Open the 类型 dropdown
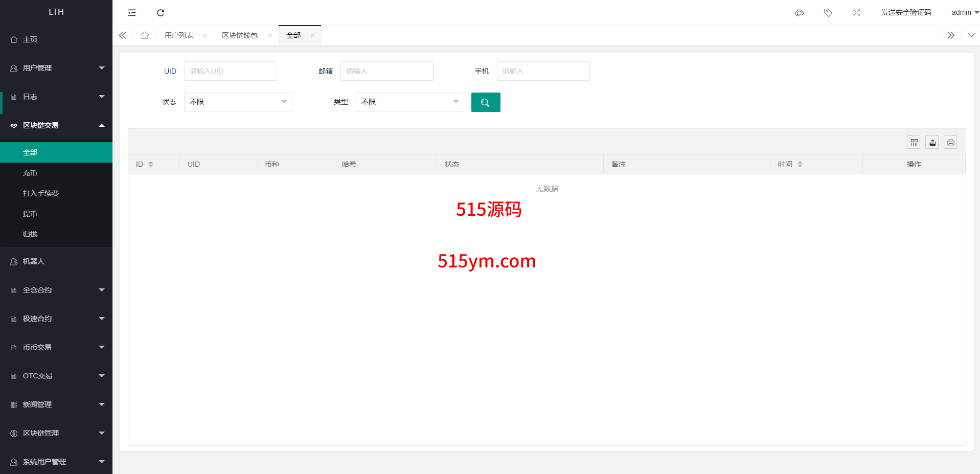The height and width of the screenshot is (474, 980). [x=409, y=102]
